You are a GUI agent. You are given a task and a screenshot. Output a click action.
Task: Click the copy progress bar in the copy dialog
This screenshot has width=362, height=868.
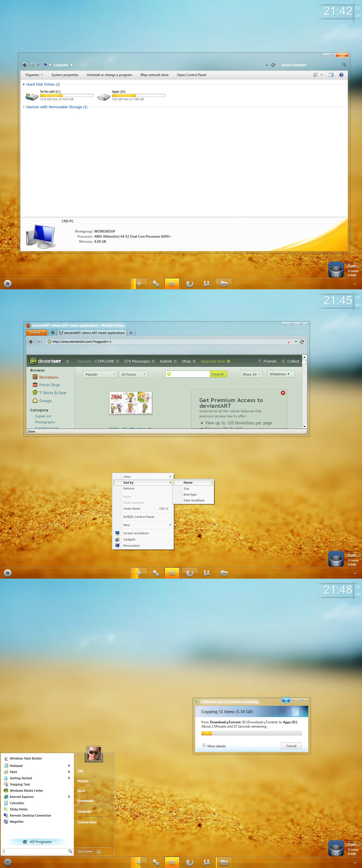click(x=251, y=733)
